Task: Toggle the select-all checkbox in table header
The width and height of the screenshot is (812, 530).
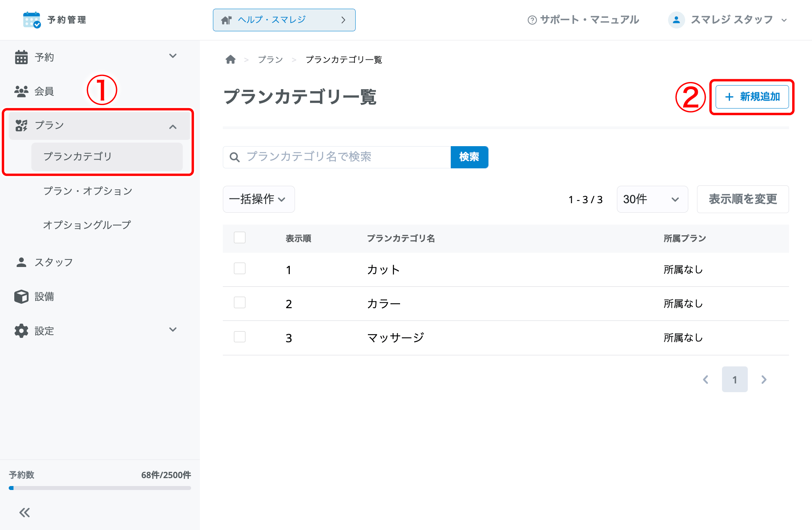Action: tap(239, 238)
